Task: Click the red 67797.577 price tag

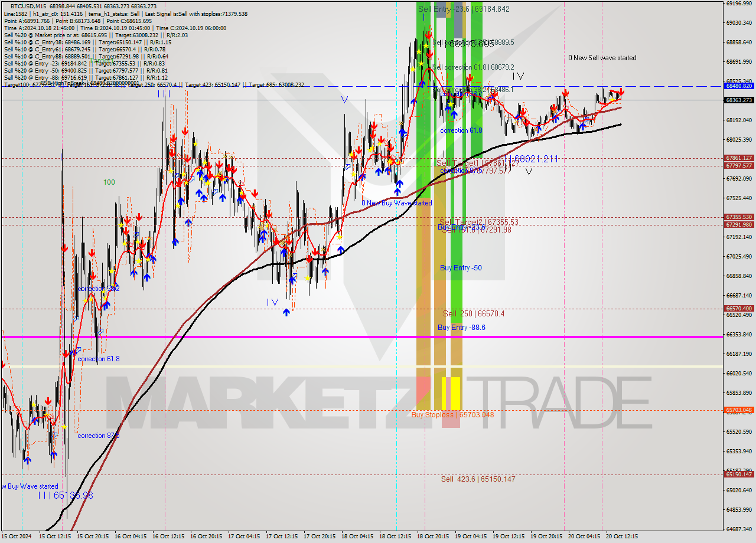Action: click(738, 166)
